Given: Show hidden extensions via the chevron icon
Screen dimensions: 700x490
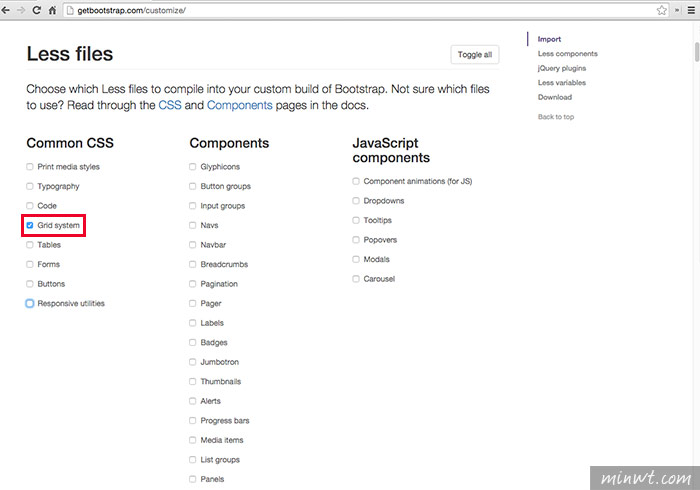Looking at the screenshot, I should (677, 10).
